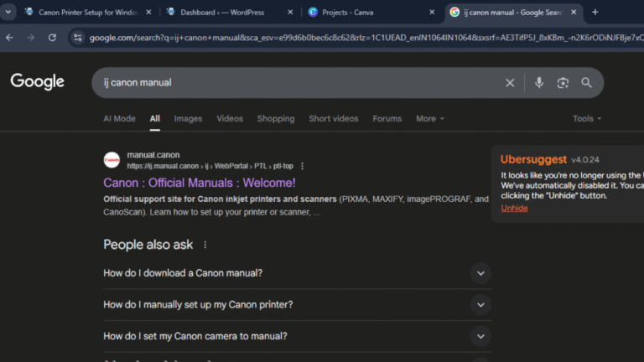Search by image with Lens icon

pos(563,83)
